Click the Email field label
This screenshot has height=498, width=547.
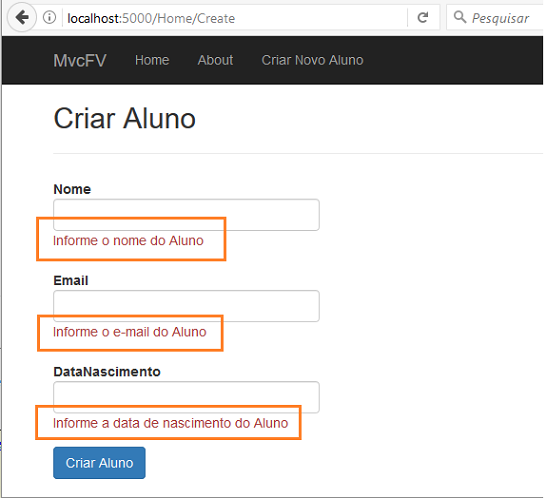pyautogui.click(x=71, y=280)
